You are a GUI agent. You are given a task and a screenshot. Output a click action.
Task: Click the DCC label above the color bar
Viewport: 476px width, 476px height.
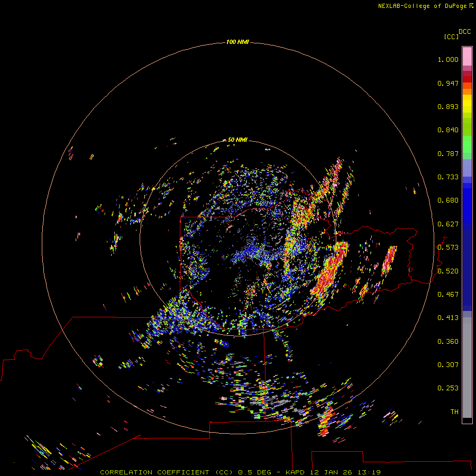pos(464,32)
